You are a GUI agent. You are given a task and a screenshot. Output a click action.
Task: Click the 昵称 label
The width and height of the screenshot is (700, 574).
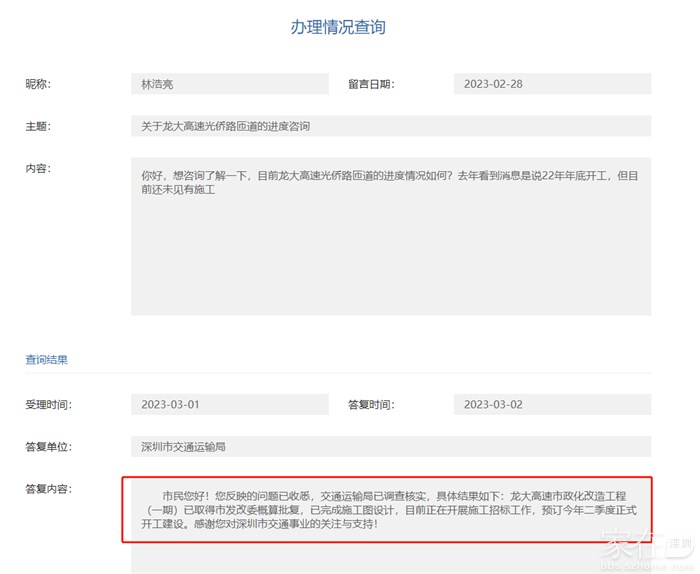pos(38,84)
